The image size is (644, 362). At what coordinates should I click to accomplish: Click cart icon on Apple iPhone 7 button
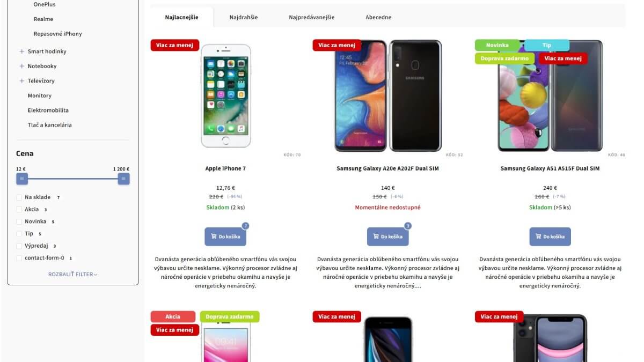214,237
